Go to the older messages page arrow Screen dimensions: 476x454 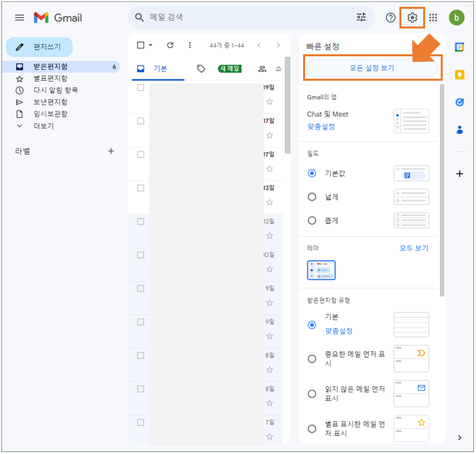(278, 45)
